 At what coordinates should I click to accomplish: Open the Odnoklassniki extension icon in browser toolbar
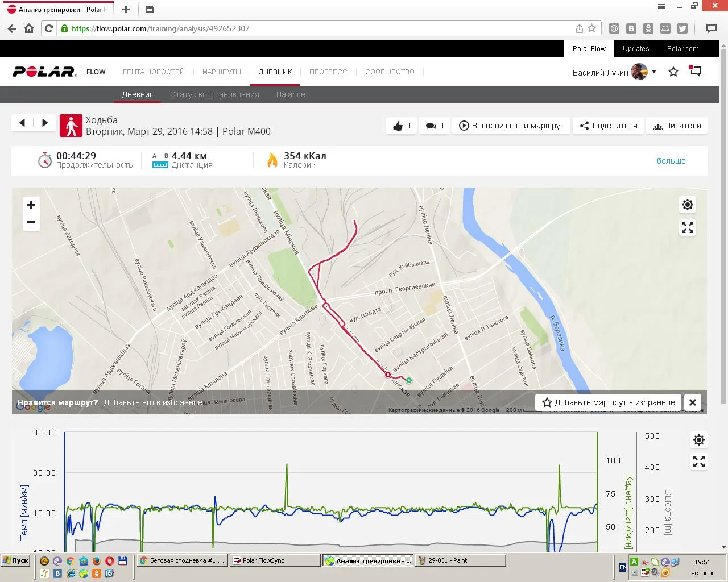pos(648,28)
